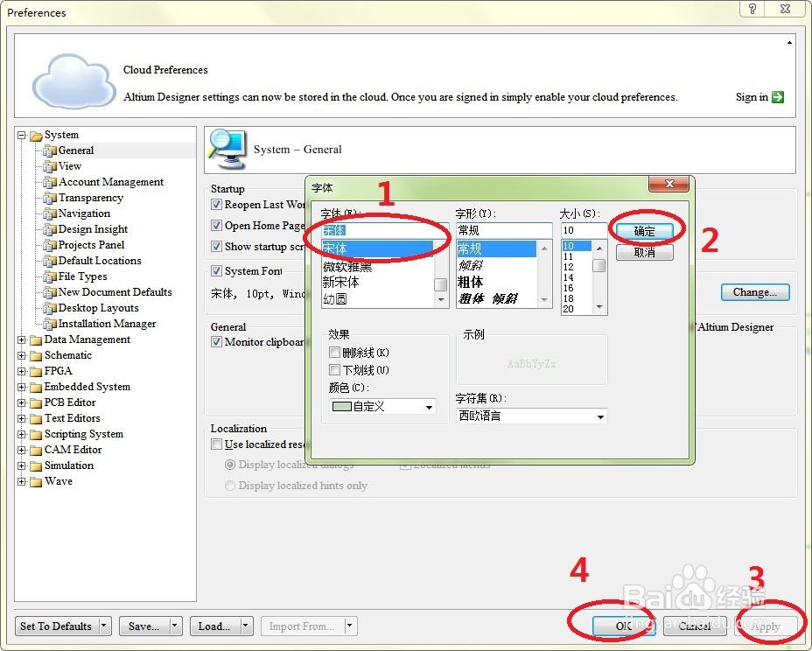Click the System General monitor icon
812x651 pixels.
pos(227,149)
